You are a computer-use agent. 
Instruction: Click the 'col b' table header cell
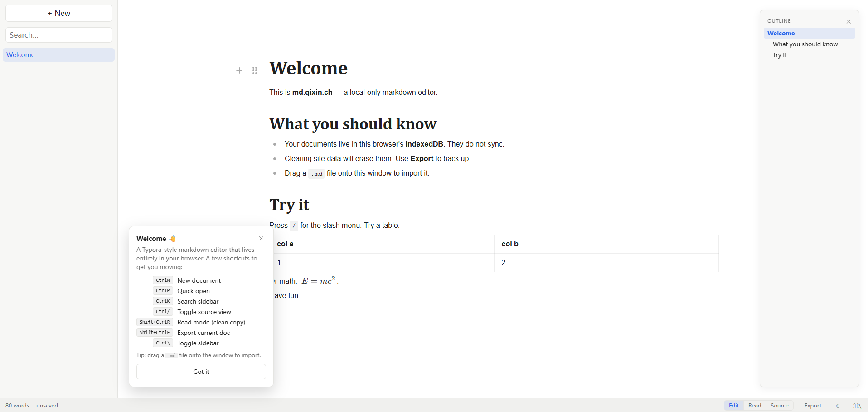(x=606, y=244)
